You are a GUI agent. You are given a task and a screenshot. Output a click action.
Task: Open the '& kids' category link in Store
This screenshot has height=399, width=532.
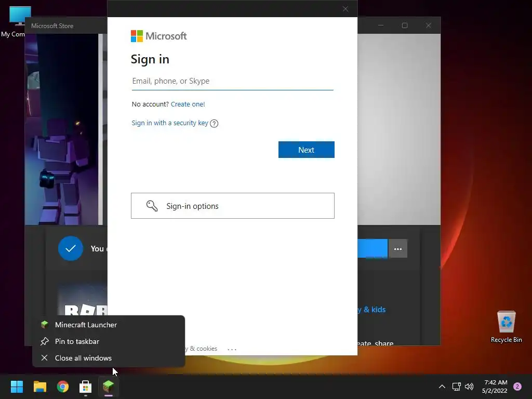pos(371,310)
